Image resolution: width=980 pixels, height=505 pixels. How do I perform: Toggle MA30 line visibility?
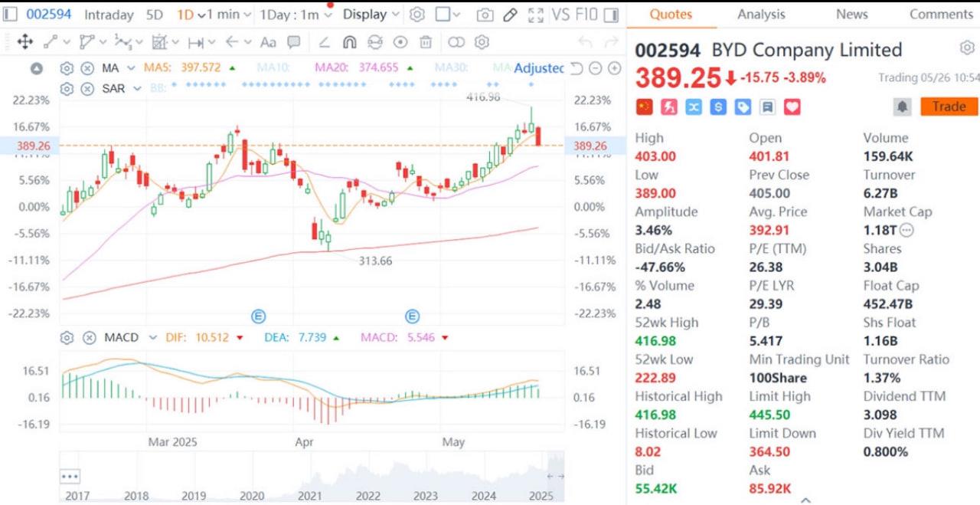452,68
